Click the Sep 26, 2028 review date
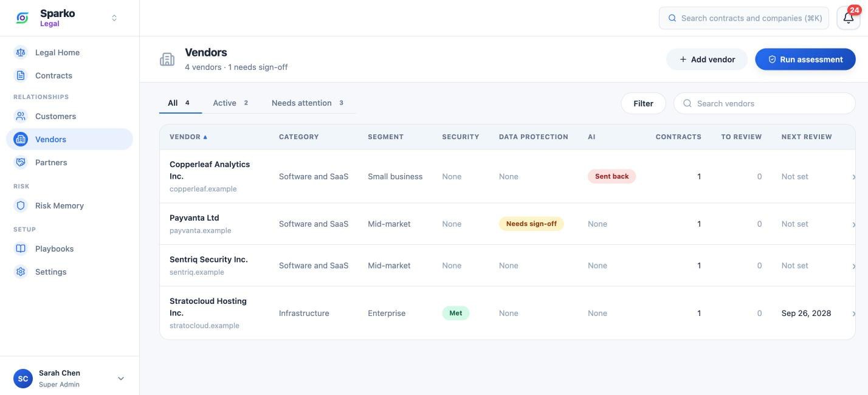The image size is (868, 395). 806,313
